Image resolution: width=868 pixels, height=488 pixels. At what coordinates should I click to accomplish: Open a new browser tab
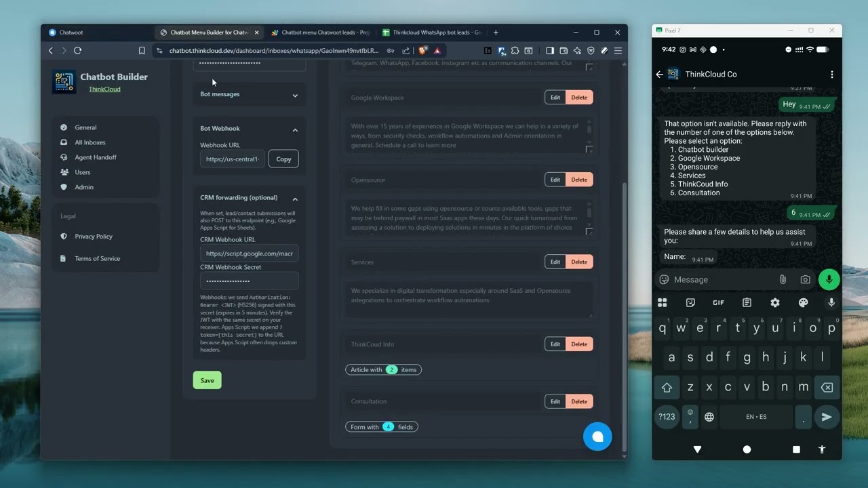click(496, 33)
